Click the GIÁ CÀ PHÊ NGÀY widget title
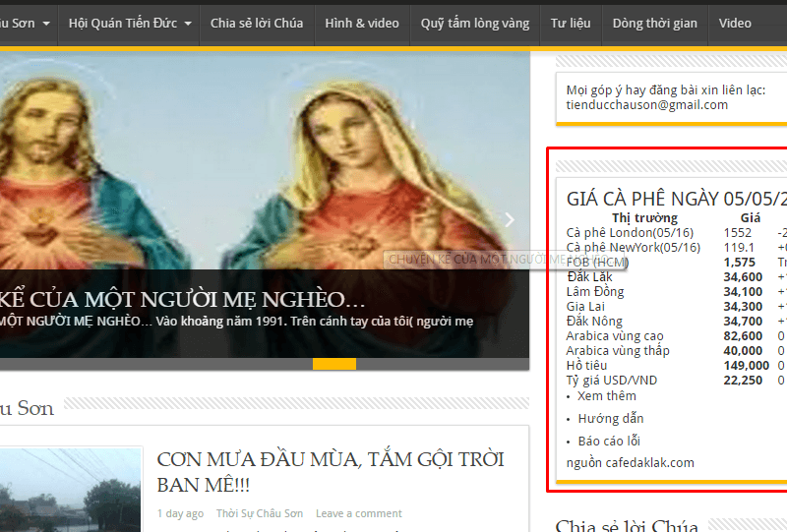 coord(677,200)
